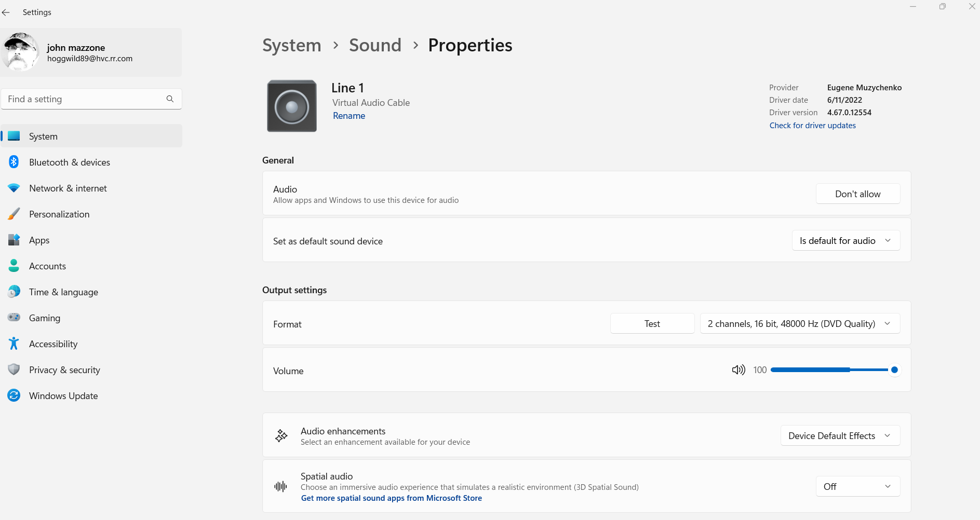
Task: Click the Line 1 speaker device image
Action: [x=292, y=106]
